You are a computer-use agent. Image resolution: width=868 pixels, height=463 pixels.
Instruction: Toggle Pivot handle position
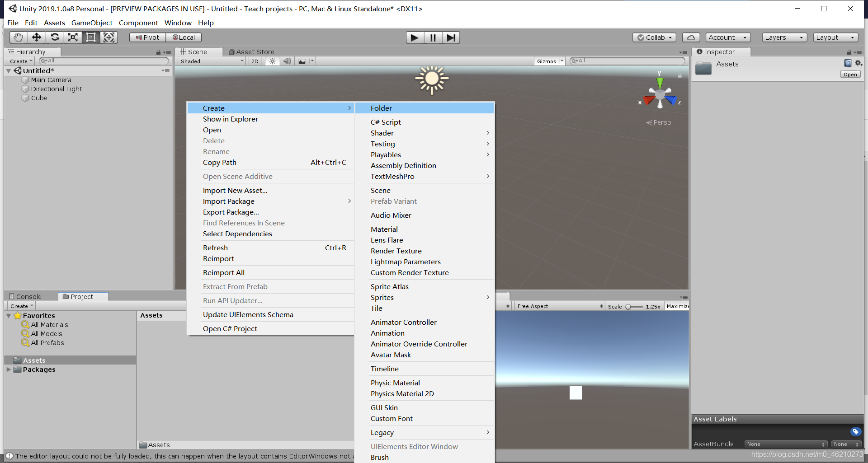(x=148, y=37)
